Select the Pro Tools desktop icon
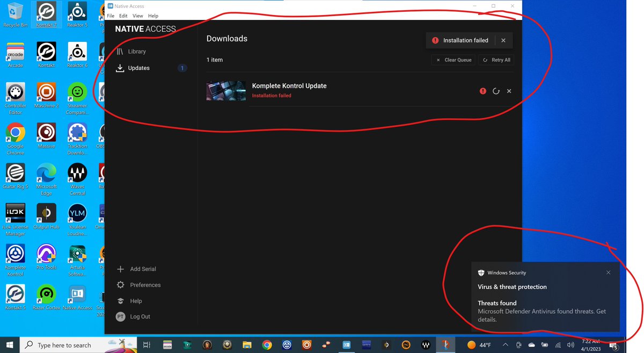 pyautogui.click(x=46, y=257)
